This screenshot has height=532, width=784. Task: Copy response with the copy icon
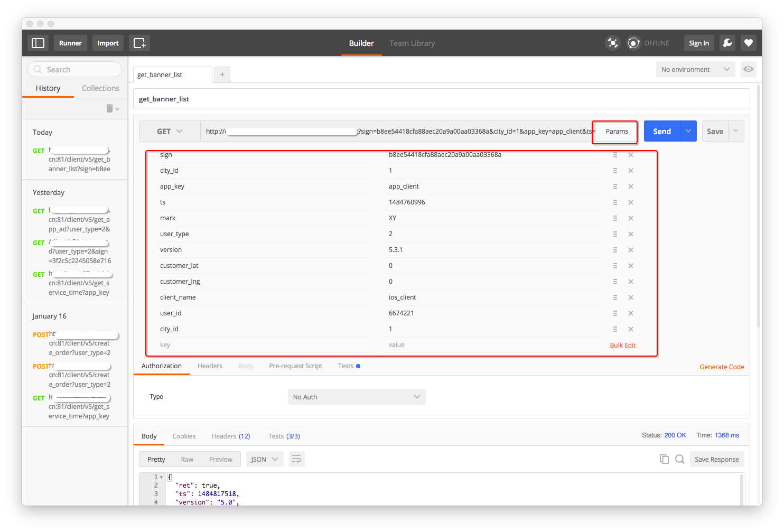[664, 459]
